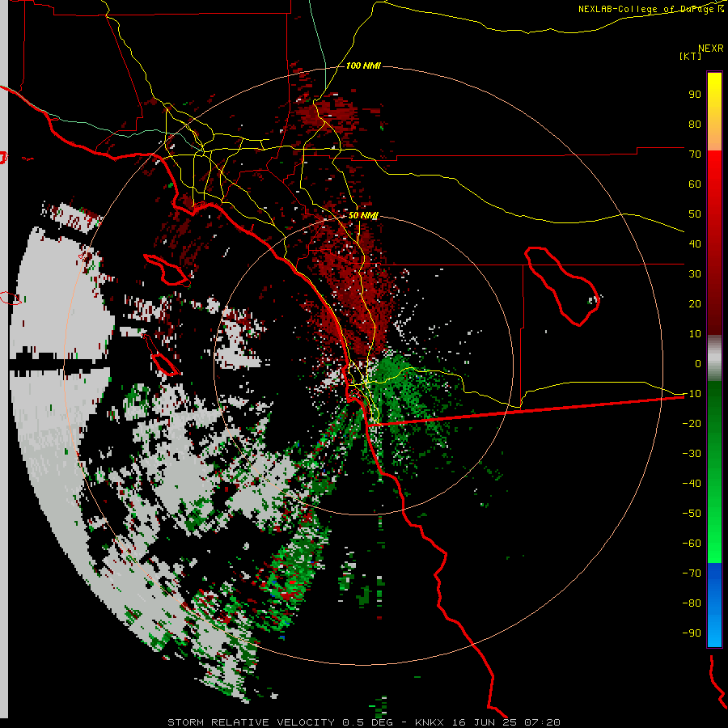728x728 pixels.
Task: Click the 0 knot scale label
Action: coord(698,364)
